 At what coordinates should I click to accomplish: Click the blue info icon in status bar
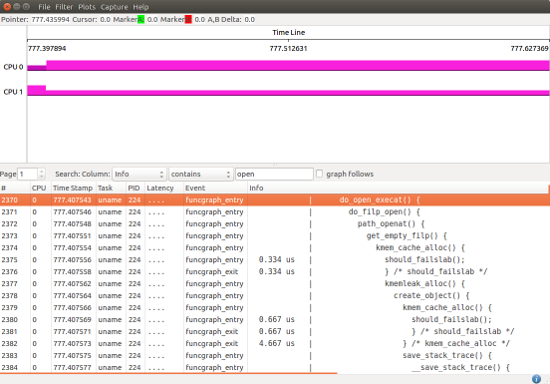pos(536,379)
